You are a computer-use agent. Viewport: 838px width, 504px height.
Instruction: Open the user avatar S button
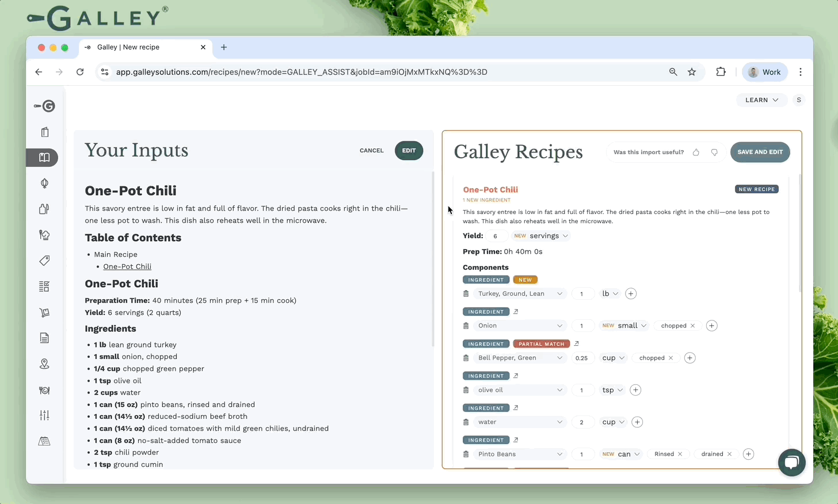[x=798, y=100]
